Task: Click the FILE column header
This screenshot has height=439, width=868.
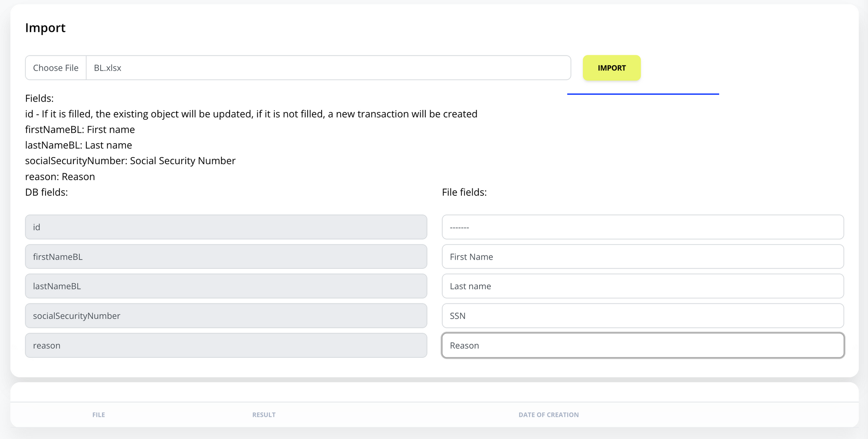Action: tap(99, 415)
